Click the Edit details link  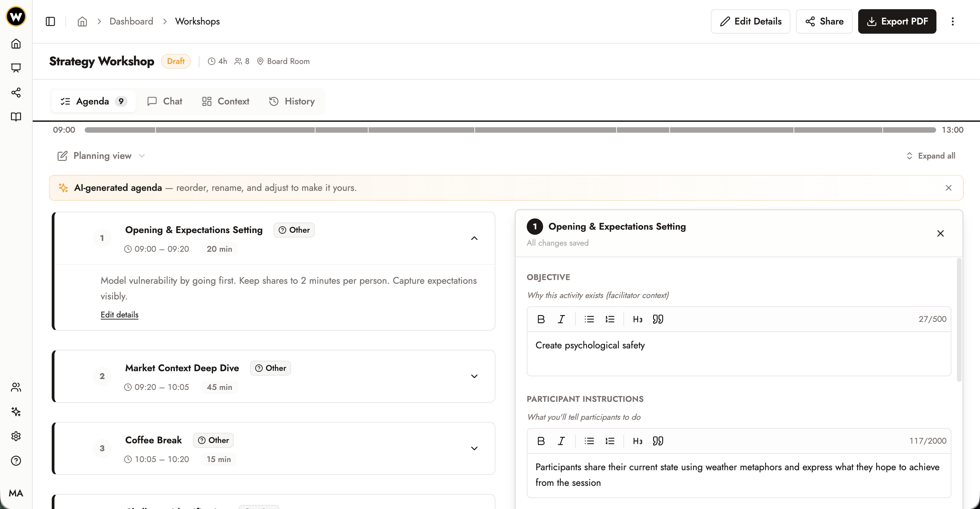click(119, 315)
